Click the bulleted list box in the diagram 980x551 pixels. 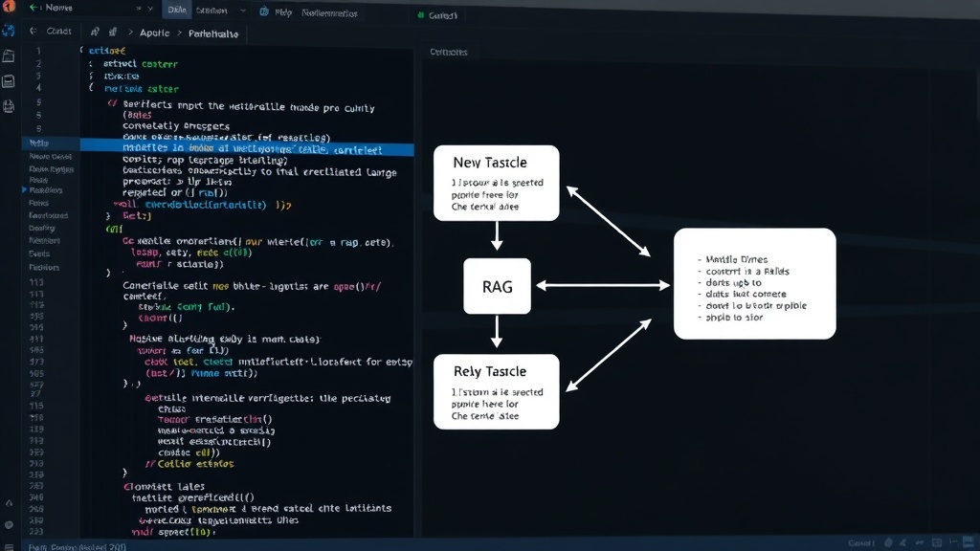(754, 283)
